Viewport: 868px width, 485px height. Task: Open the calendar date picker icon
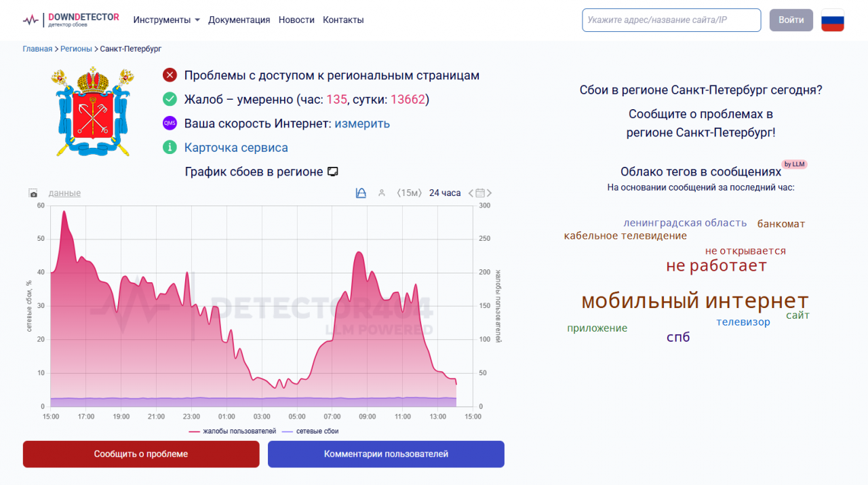click(480, 193)
